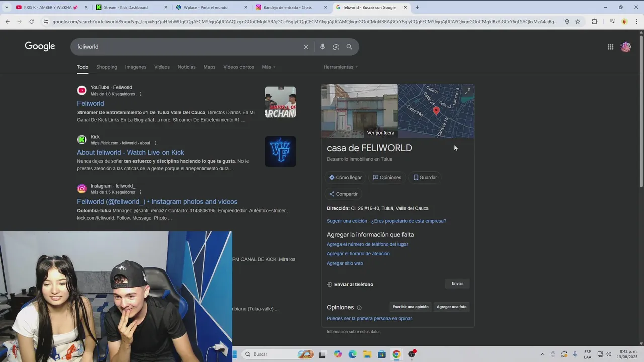Open the YouTube result video thumbnail
The image size is (644, 362).
click(x=280, y=102)
